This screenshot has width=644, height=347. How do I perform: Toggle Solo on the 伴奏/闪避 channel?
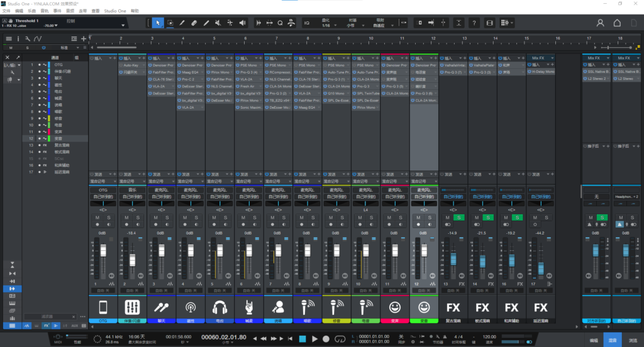138,218
